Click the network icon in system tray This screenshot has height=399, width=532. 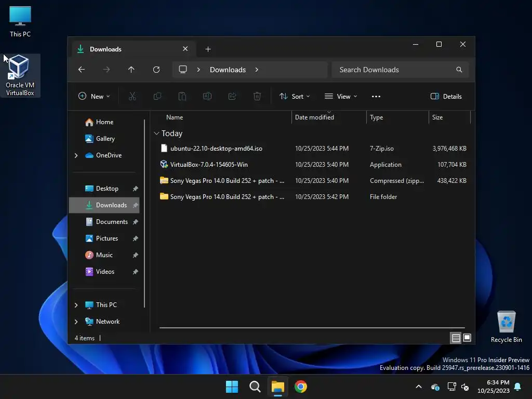451,387
